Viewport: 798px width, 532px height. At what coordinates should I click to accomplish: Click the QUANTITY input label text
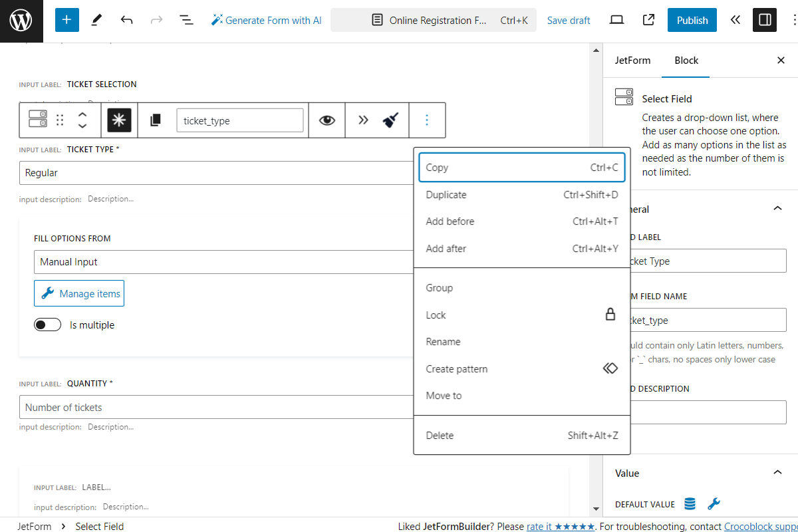87,384
